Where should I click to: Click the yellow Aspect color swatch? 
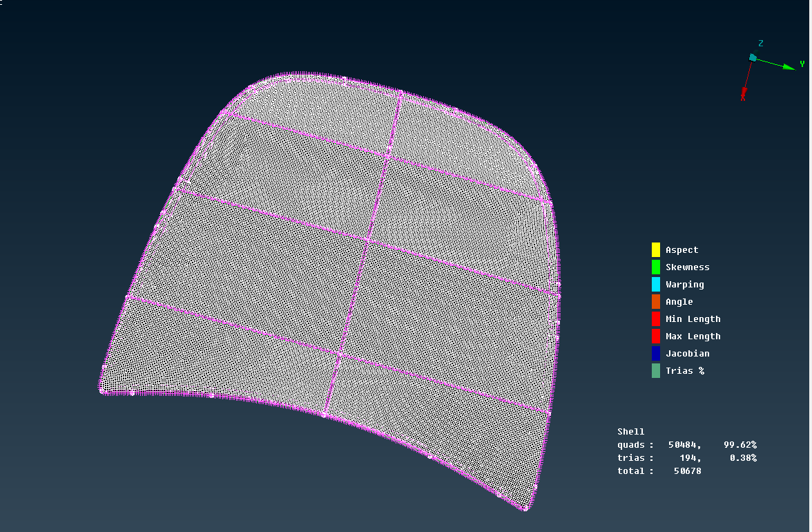pos(655,249)
